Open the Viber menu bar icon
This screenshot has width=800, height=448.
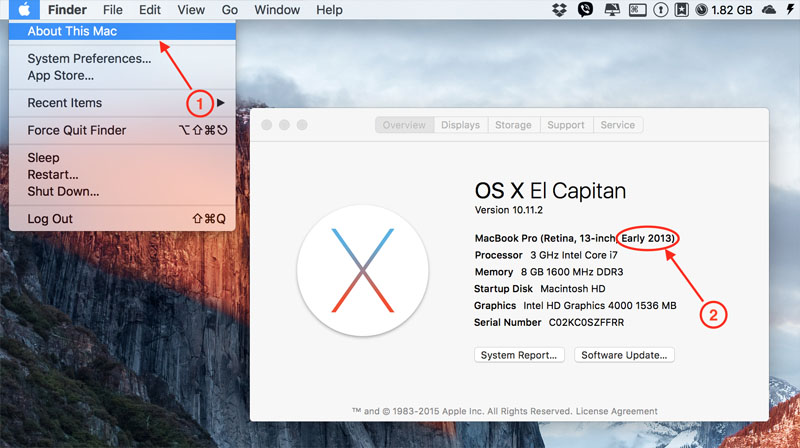pos(585,10)
